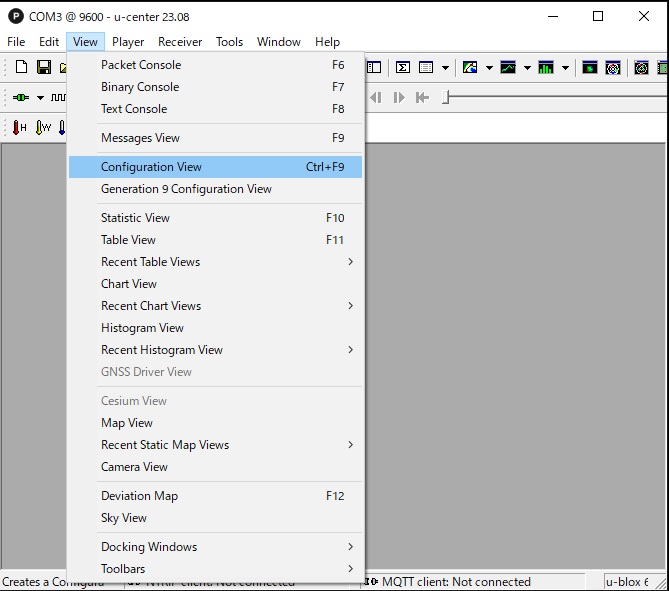Screen dimensions: 669x591
Task: Open Map View from the menu
Action: [215, 423]
